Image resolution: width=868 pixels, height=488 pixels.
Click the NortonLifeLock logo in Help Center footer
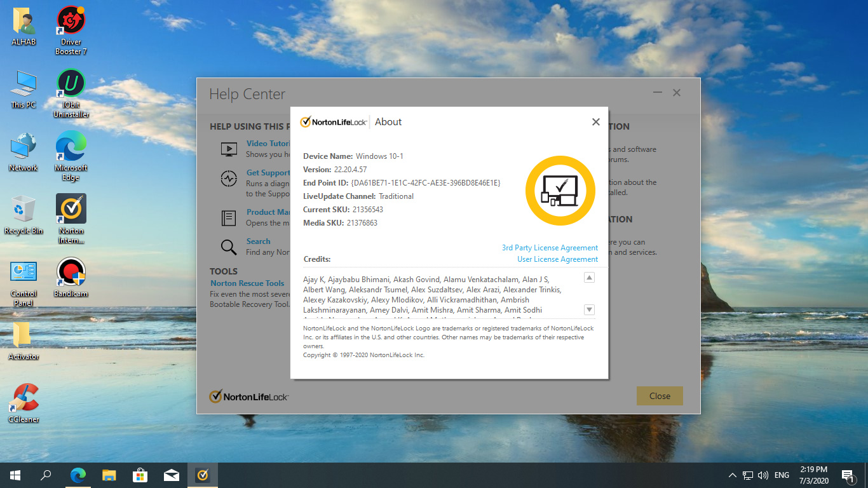pos(248,396)
